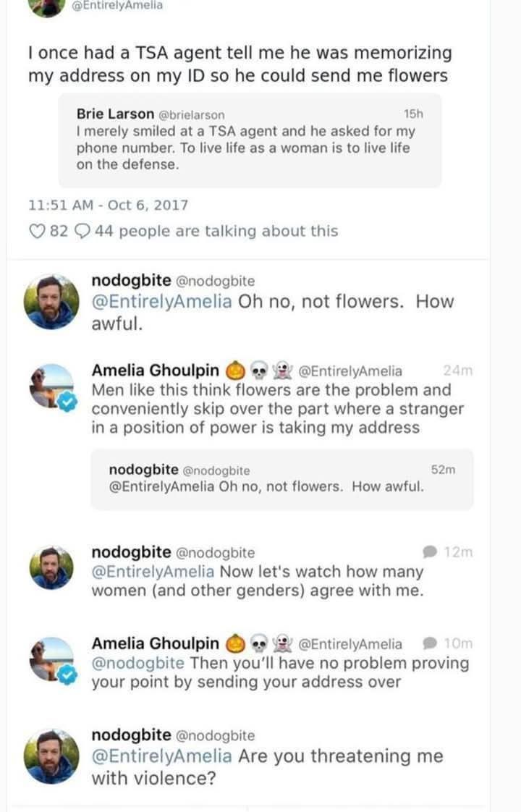Open the 15h timestamp on Brie Larson's quote

(x=413, y=114)
